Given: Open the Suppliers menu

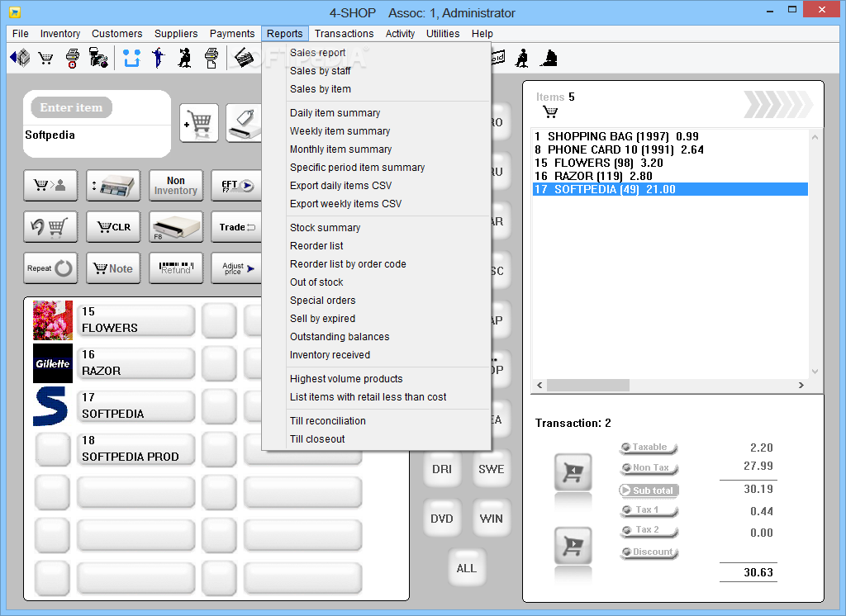Looking at the screenshot, I should pyautogui.click(x=176, y=34).
